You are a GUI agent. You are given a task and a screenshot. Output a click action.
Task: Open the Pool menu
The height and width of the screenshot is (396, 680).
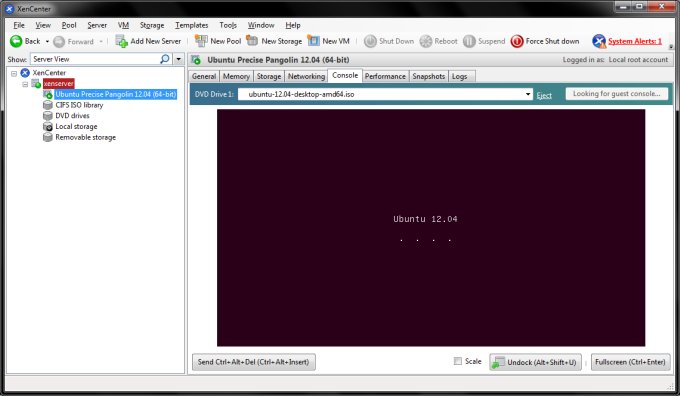(69, 25)
